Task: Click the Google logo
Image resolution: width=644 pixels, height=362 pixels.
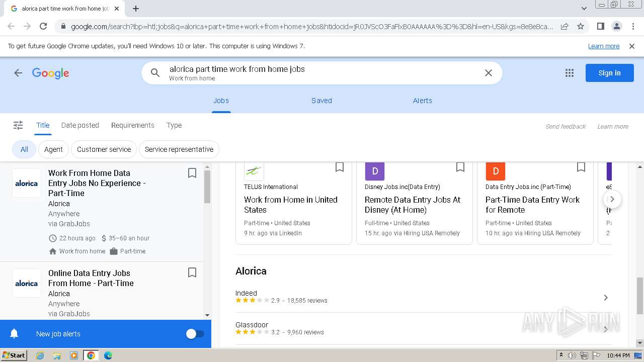Action: tap(51, 73)
